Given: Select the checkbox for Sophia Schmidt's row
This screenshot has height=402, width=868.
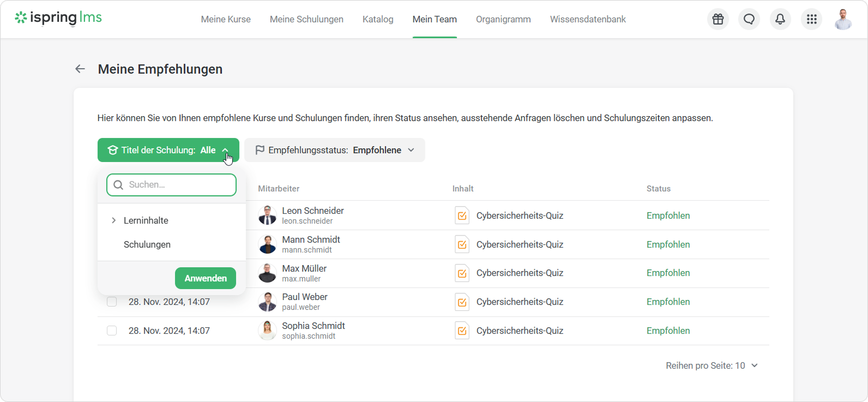Looking at the screenshot, I should pos(112,331).
